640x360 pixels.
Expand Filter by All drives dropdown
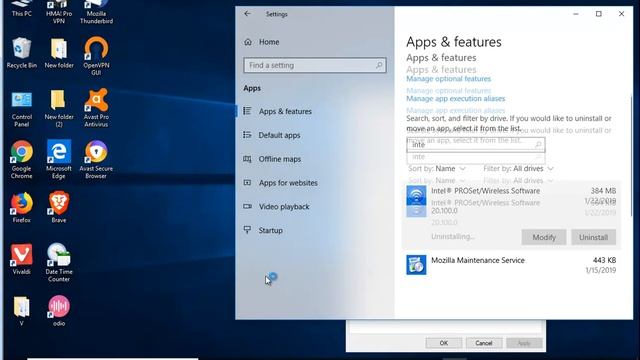pos(518,169)
